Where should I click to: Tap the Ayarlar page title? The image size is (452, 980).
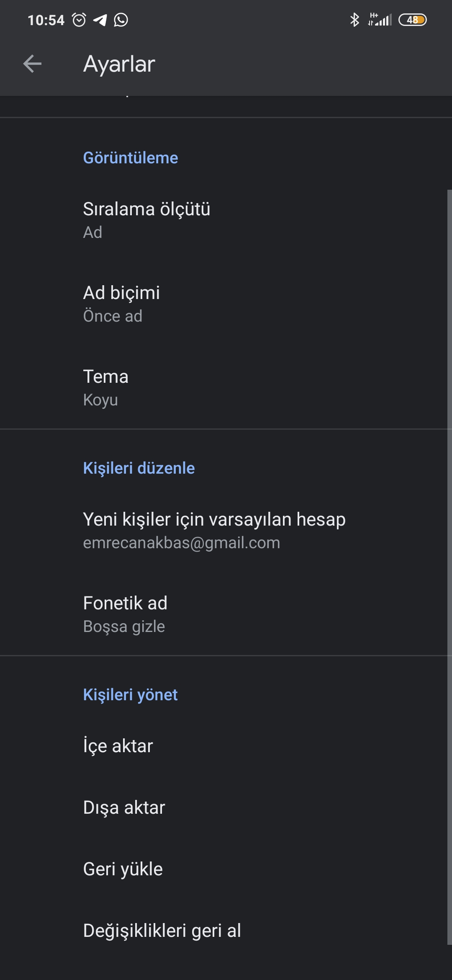(119, 64)
